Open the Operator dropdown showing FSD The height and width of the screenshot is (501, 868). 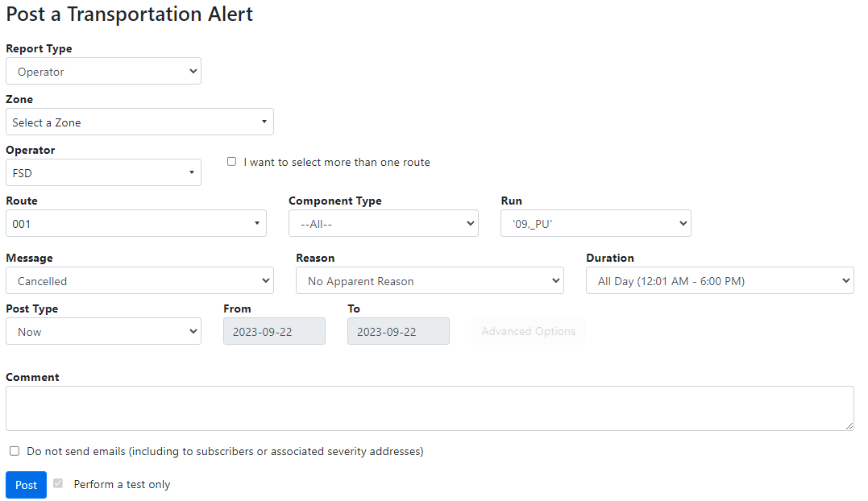[x=103, y=173]
